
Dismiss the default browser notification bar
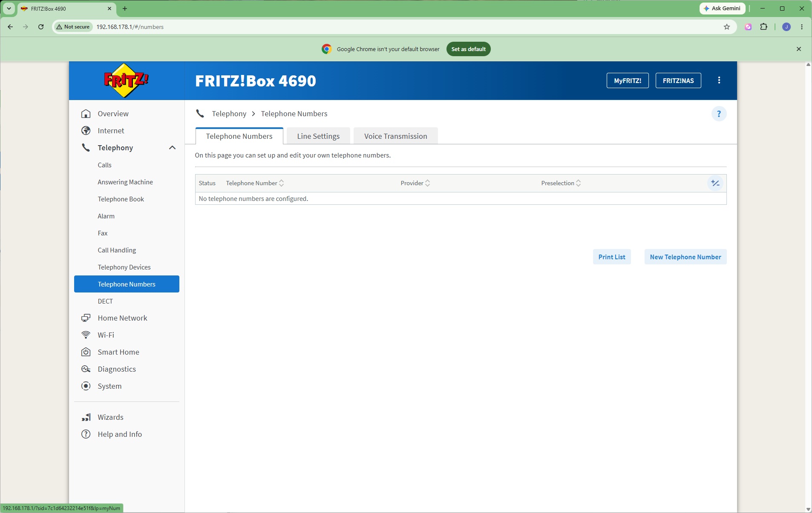[799, 49]
